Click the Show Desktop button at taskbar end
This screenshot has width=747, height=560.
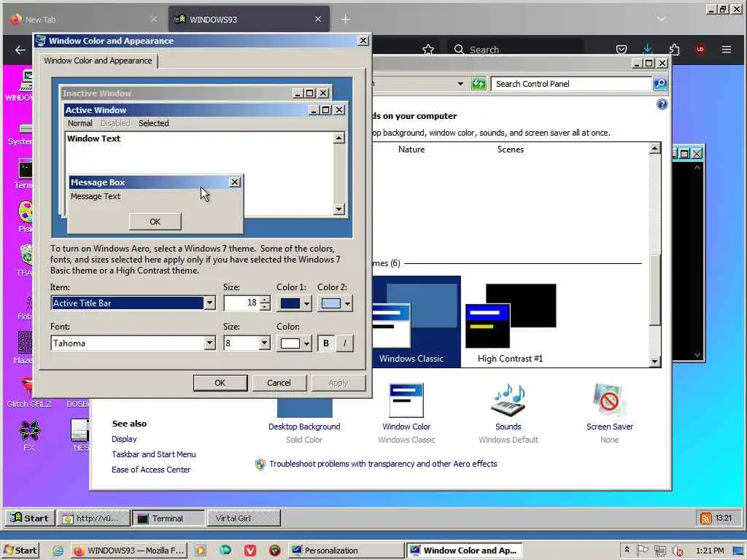click(738, 551)
